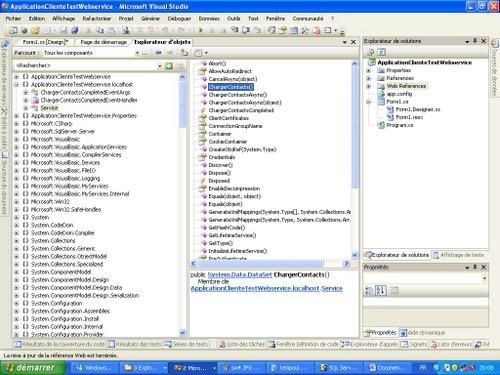Click the green search go button

click(x=169, y=66)
